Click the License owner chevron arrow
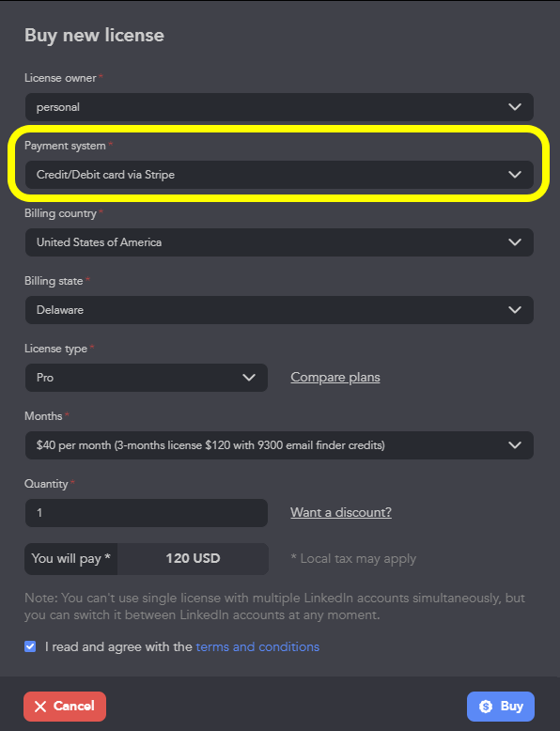 515,107
